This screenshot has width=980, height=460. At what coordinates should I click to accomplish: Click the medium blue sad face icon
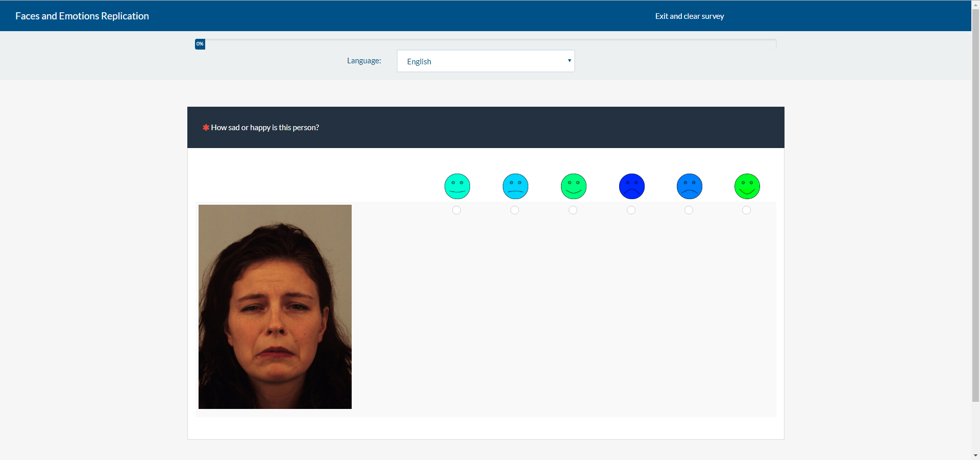point(689,186)
